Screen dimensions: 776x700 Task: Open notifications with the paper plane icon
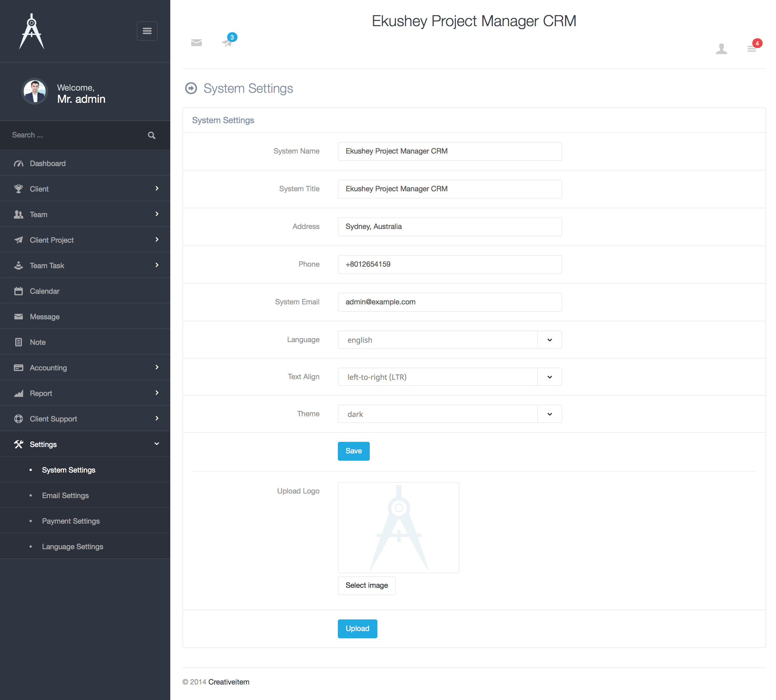point(227,43)
